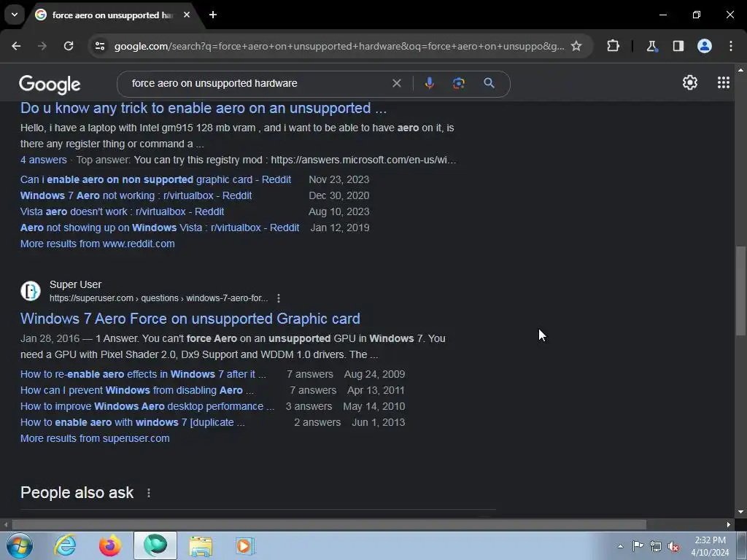Image resolution: width=747 pixels, height=560 pixels.
Task: Open the Chrome profile avatar
Action: coord(705,46)
